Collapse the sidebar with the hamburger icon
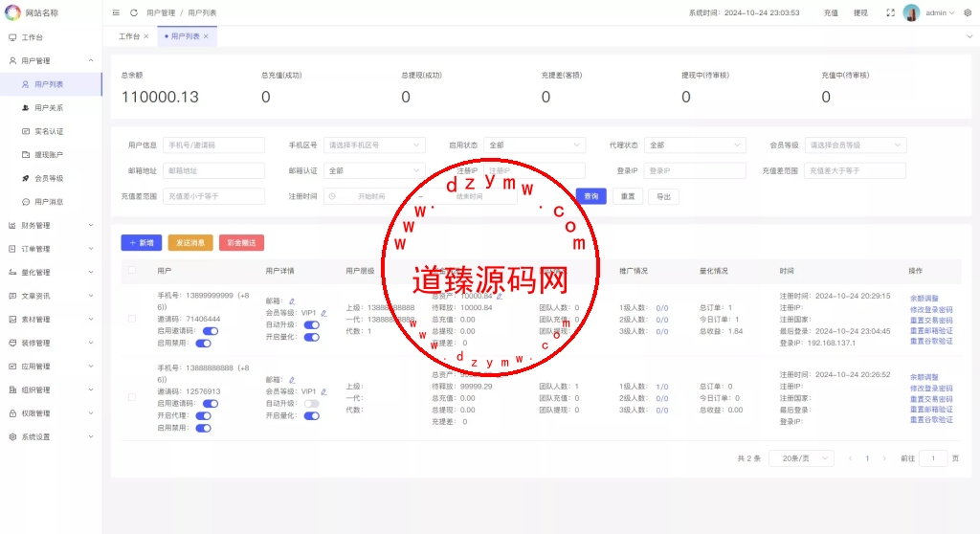The height and width of the screenshot is (534, 980). click(116, 12)
